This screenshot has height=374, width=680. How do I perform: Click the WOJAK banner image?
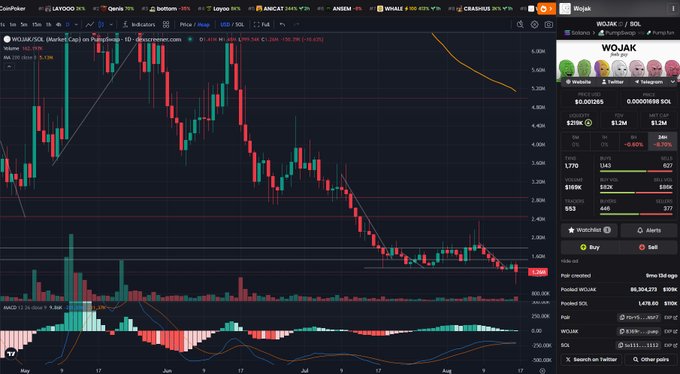(618, 59)
